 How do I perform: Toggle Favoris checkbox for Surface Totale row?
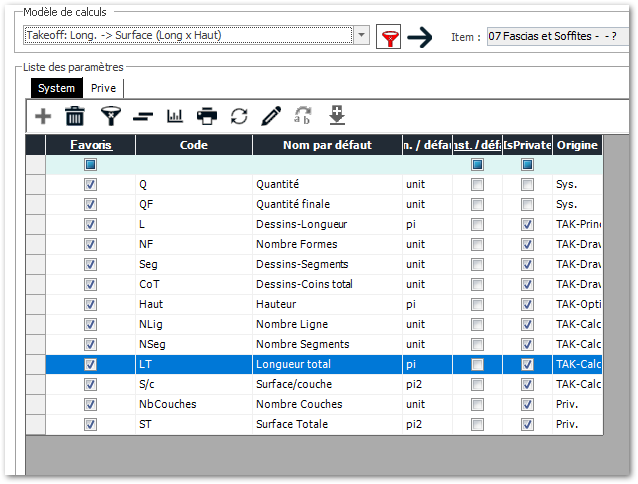click(91, 425)
